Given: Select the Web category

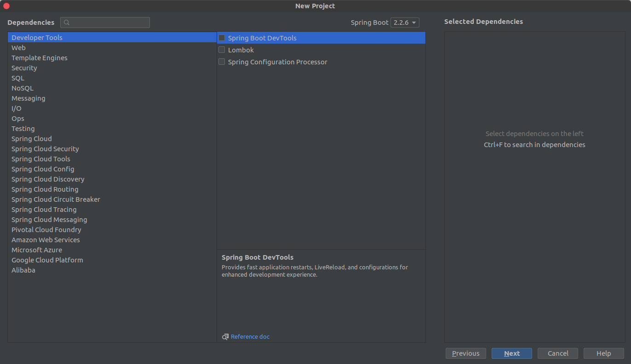Looking at the screenshot, I should [112, 48].
